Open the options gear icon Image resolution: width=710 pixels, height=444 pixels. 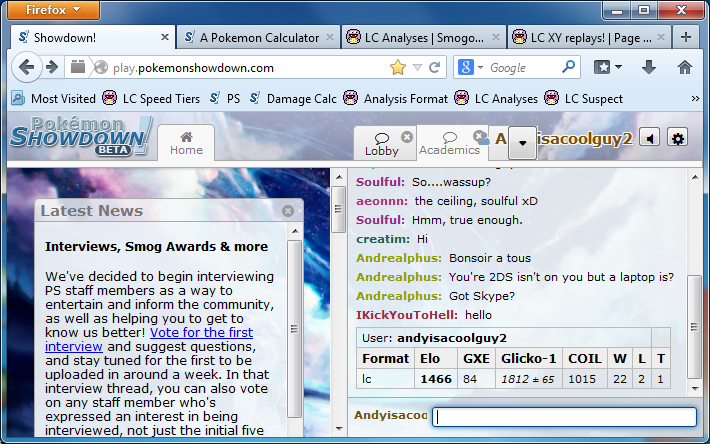tap(677, 138)
